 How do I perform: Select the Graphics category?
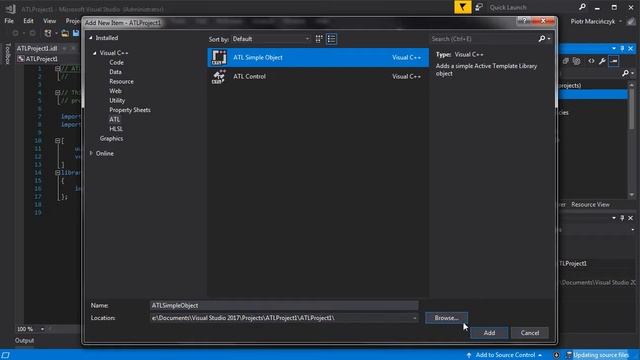point(111,138)
